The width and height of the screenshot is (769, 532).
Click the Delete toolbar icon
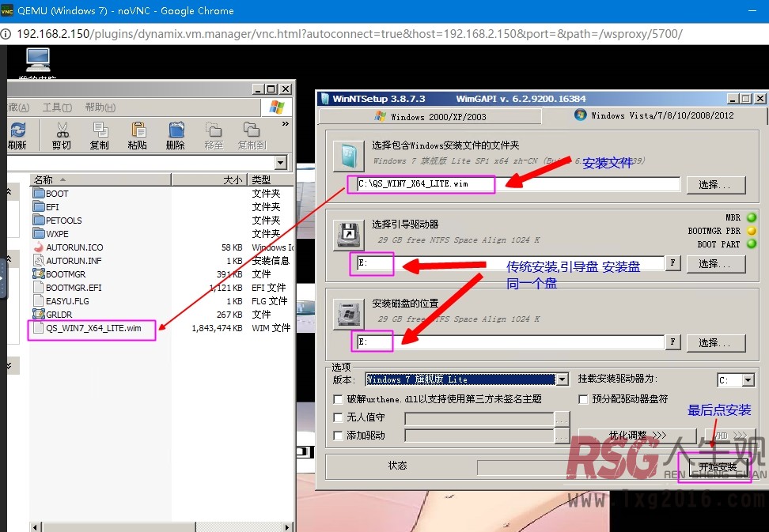click(176, 136)
